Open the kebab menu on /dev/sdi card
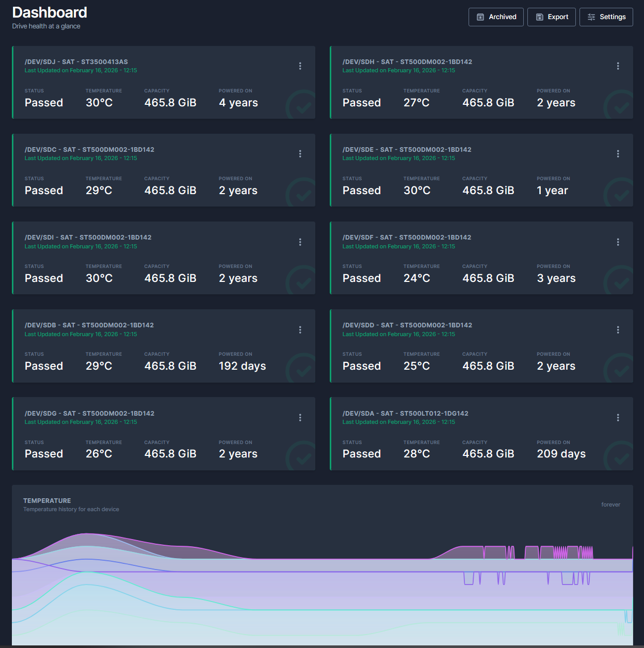This screenshot has width=644, height=648. tap(300, 242)
